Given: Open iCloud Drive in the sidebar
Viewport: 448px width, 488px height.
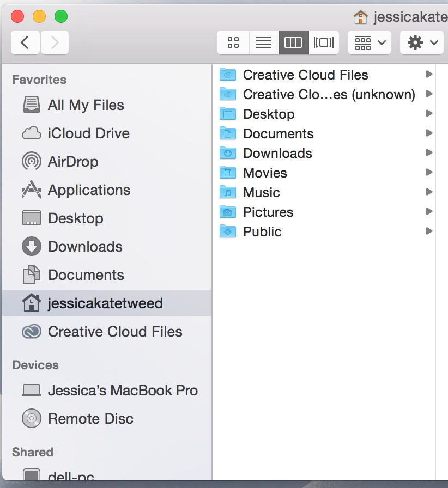Looking at the screenshot, I should pyautogui.click(x=89, y=133).
